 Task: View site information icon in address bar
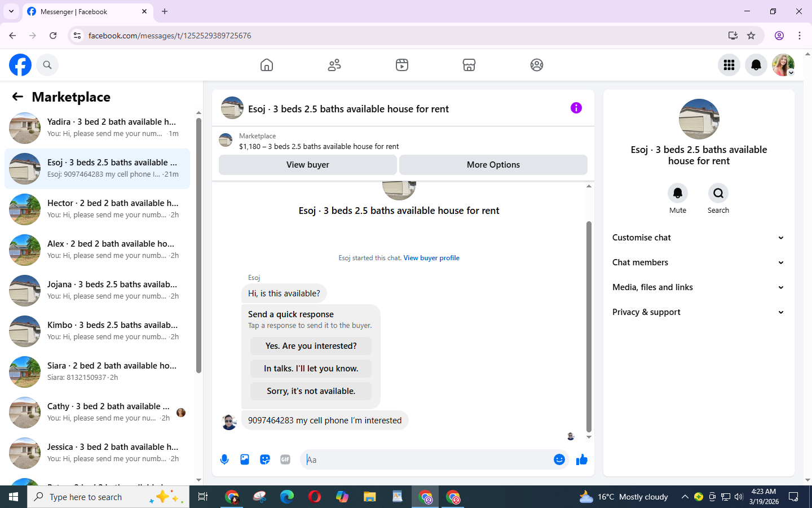pos(77,36)
